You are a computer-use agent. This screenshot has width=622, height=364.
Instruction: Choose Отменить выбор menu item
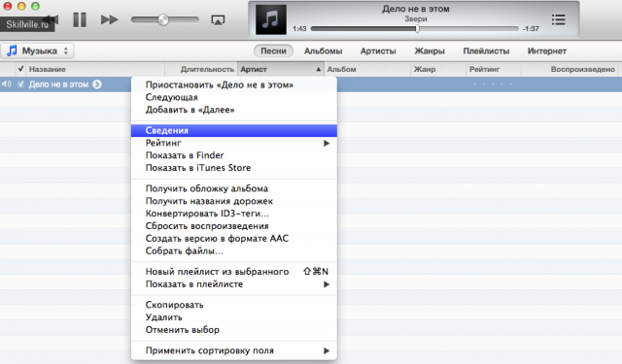click(234, 330)
